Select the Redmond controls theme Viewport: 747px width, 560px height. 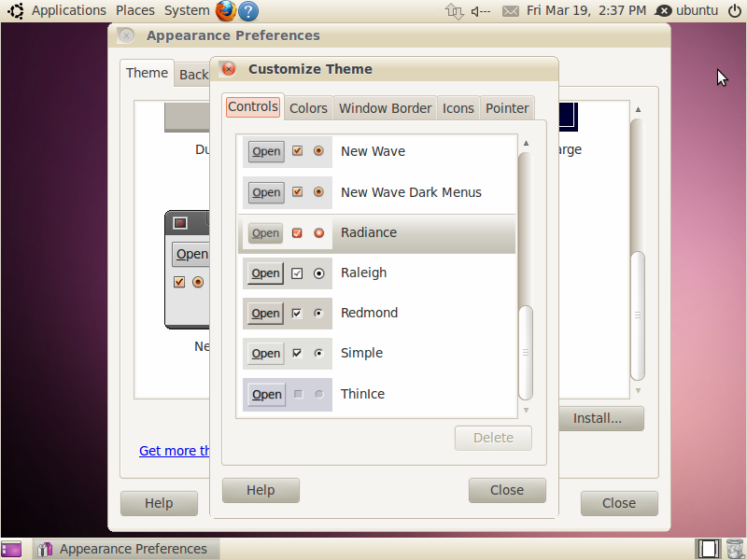click(377, 314)
